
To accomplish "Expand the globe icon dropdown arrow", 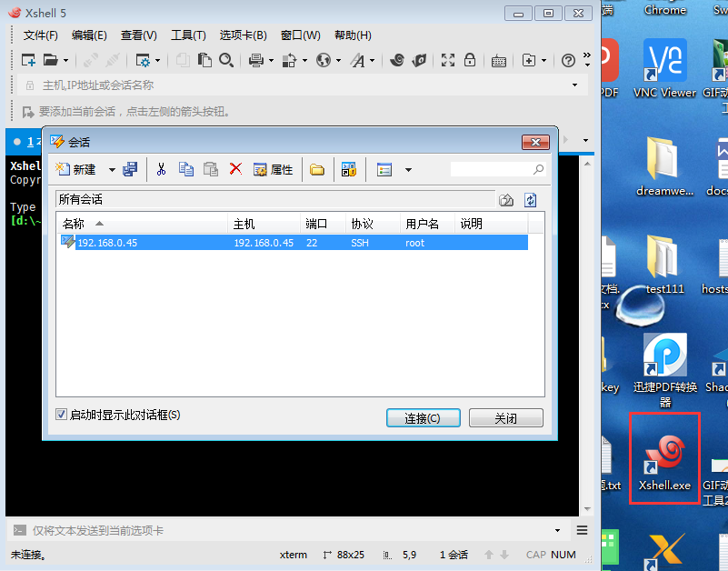I will click(x=338, y=60).
